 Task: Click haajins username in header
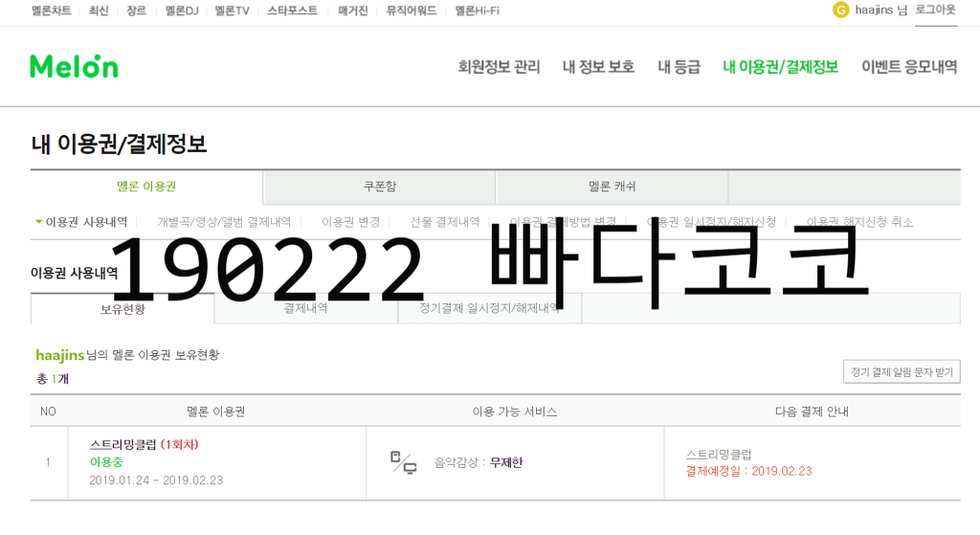point(874,10)
